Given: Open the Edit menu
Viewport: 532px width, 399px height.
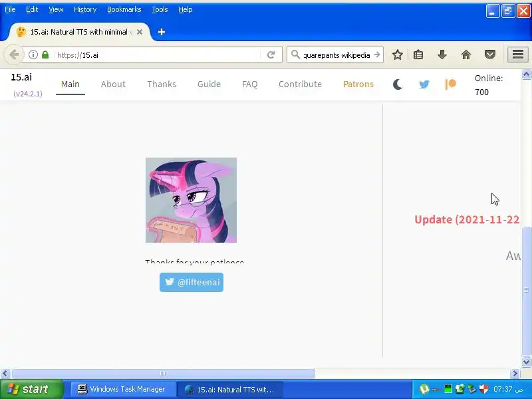Looking at the screenshot, I should 32,9.
